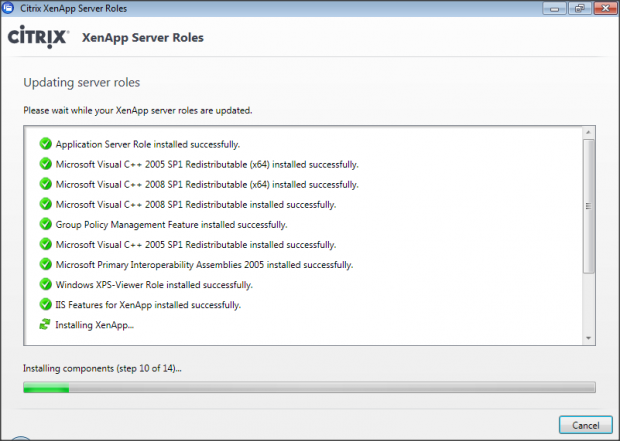Image resolution: width=620 pixels, height=441 pixels.
Task: Select 'Windows XPS-Viewer Role installed successfully.' line
Action: (154, 285)
